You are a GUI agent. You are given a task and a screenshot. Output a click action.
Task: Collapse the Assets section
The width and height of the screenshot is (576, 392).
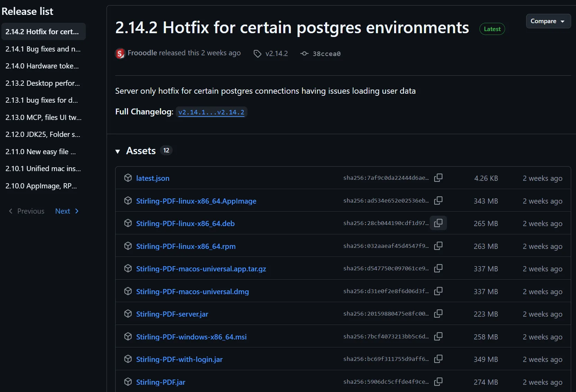click(x=118, y=151)
